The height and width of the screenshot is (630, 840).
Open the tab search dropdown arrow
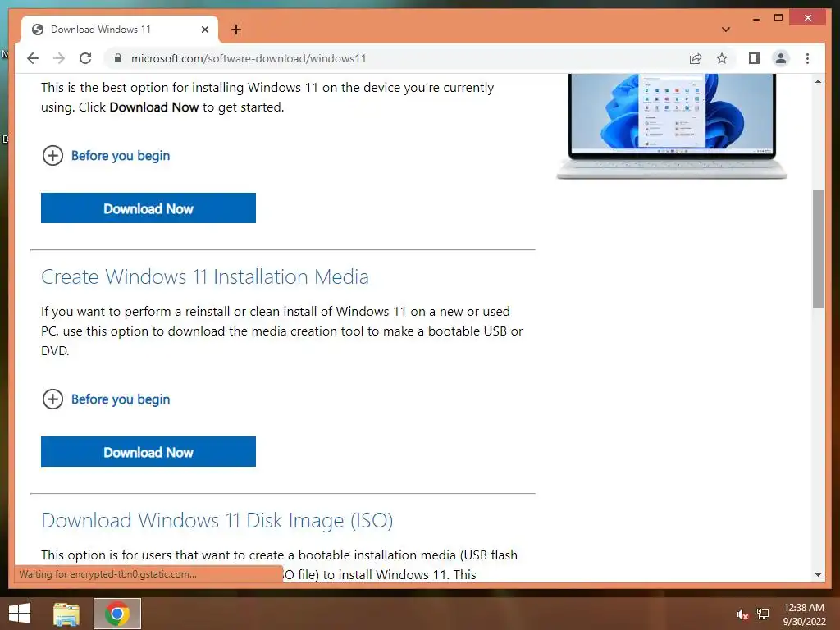tap(726, 30)
